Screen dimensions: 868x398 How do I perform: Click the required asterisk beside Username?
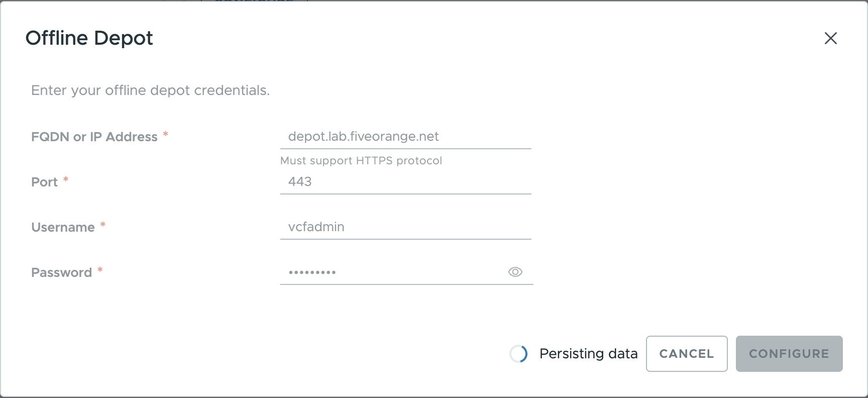tap(103, 225)
